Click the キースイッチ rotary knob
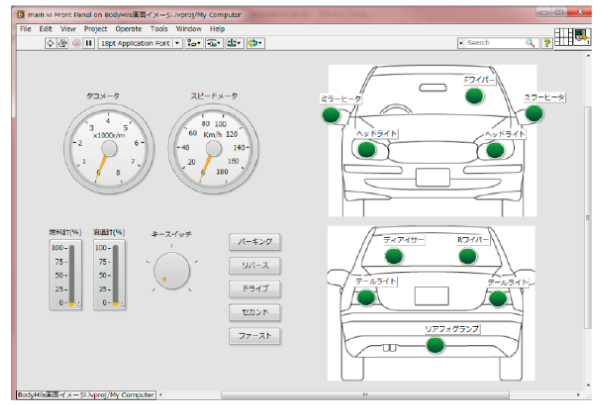Screen dimensions: 600x405 point(172,269)
